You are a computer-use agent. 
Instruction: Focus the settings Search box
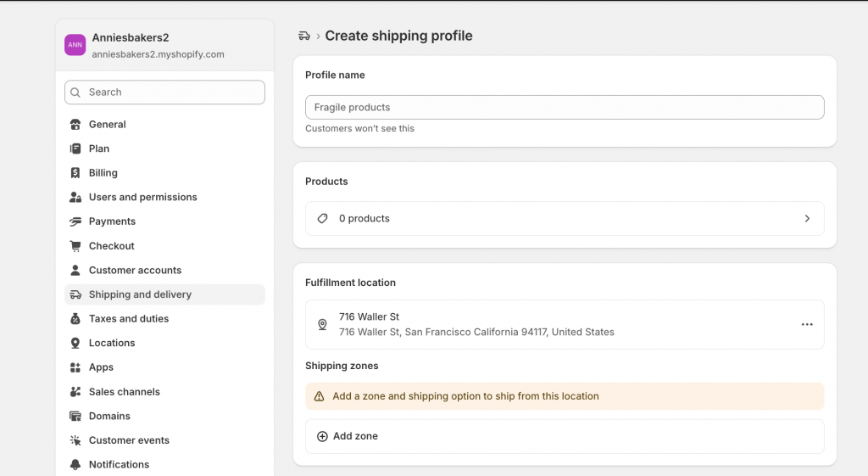[x=164, y=92]
